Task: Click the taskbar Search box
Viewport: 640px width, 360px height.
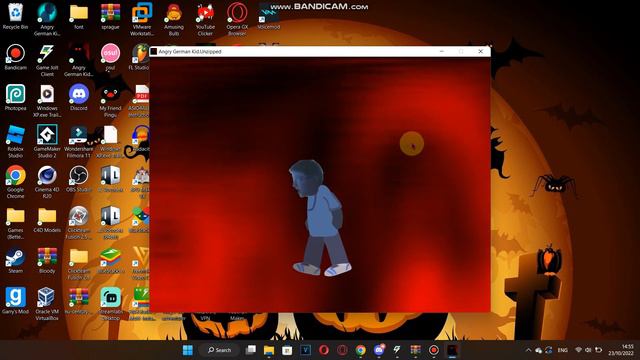Action: click(219, 350)
